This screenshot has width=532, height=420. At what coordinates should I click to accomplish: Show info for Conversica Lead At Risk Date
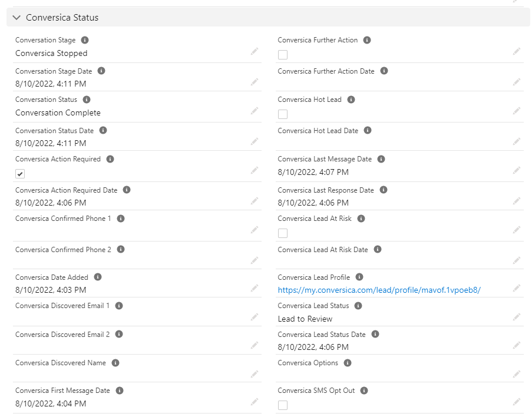pyautogui.click(x=378, y=249)
